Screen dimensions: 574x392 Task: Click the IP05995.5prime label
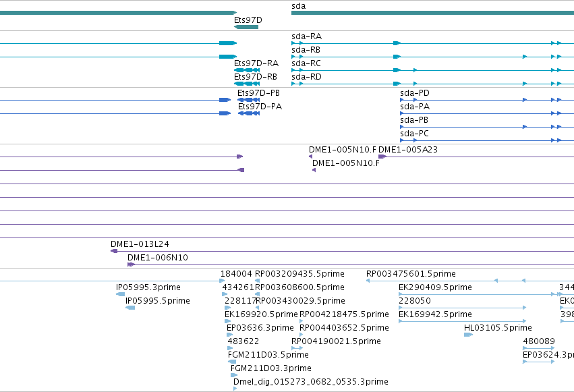(158, 301)
